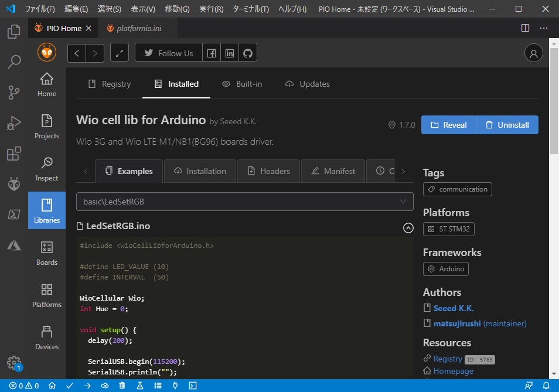Viewport: 559px width, 392px height.
Task: Switch to the Built-in tab
Action: [242, 84]
